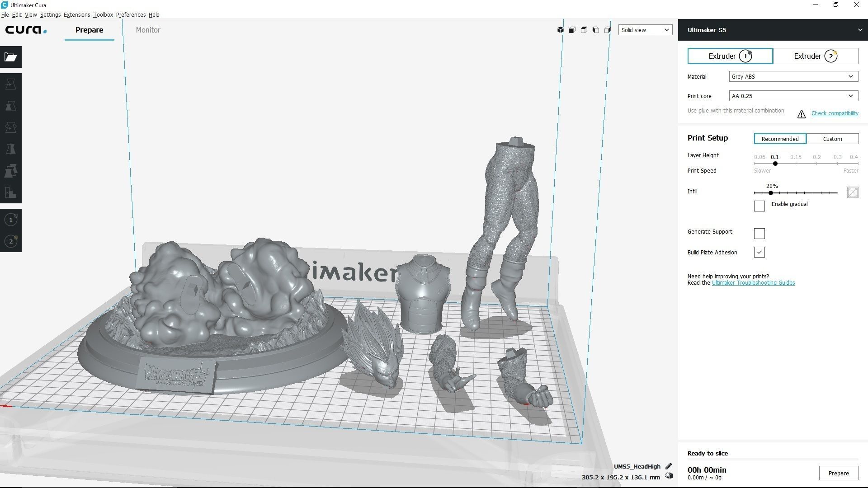Open the View menu

31,15
